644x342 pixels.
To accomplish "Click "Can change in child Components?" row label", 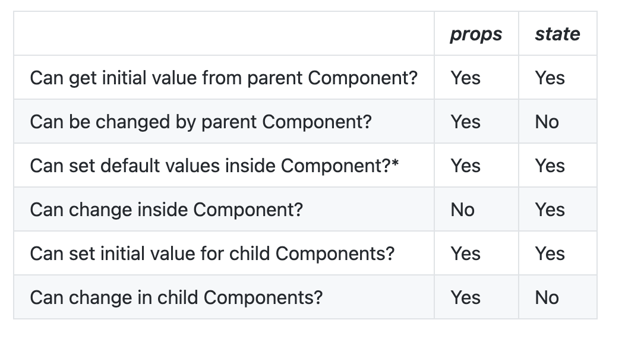I will coord(176,297).
